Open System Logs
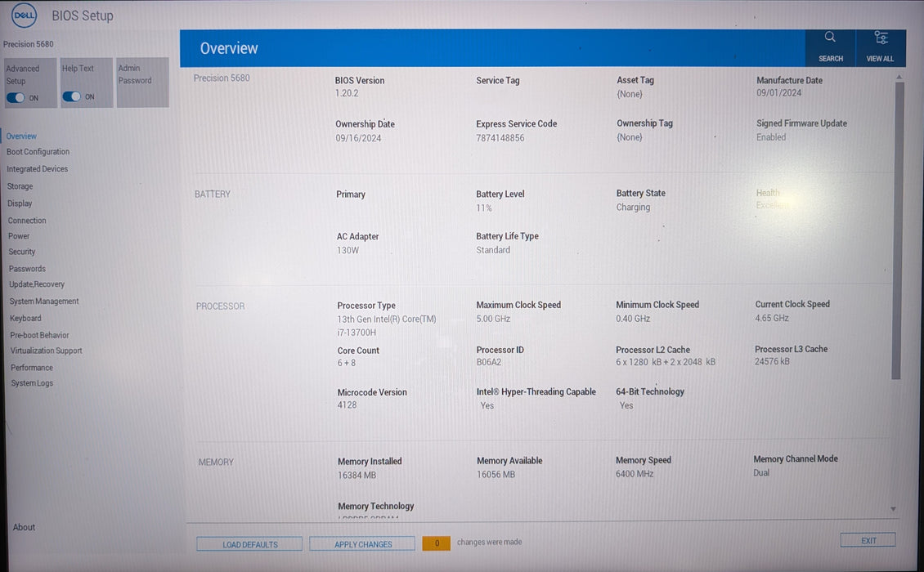Viewport: 924px width, 572px height. pyautogui.click(x=32, y=383)
